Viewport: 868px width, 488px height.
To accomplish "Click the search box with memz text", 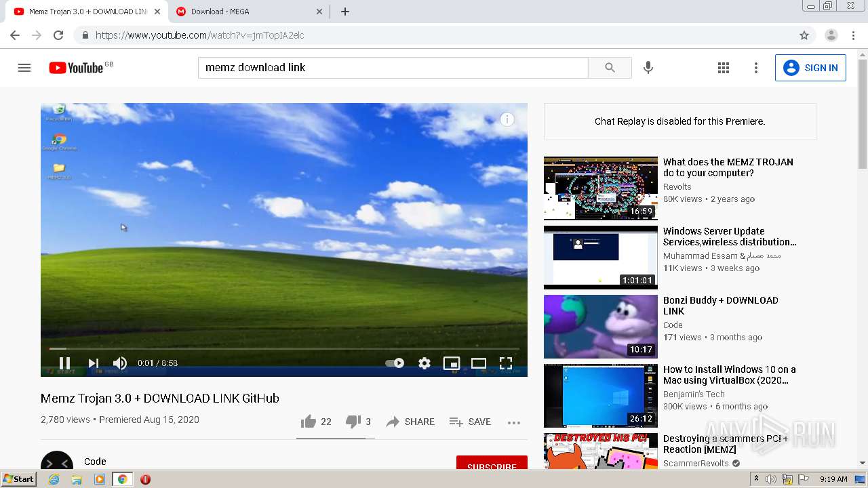I will click(393, 68).
